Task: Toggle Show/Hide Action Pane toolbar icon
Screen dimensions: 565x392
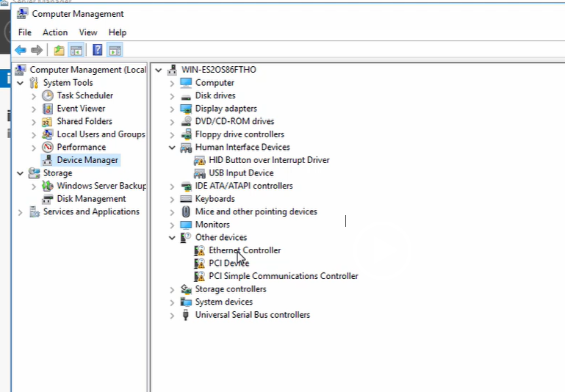Action: click(115, 50)
